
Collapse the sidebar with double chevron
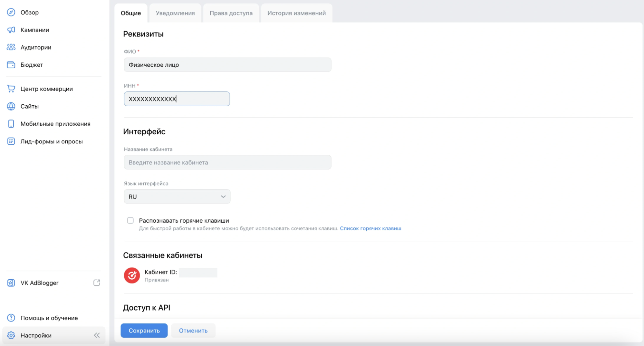point(97,335)
